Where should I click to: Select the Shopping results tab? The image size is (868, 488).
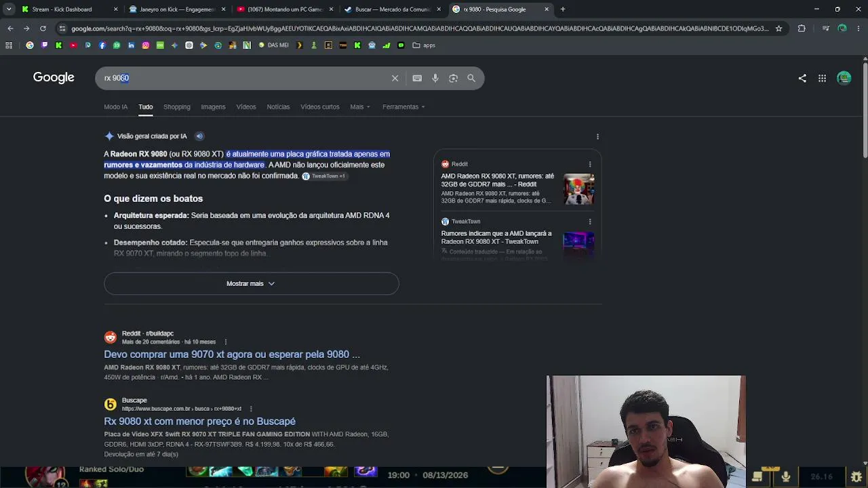coord(176,107)
